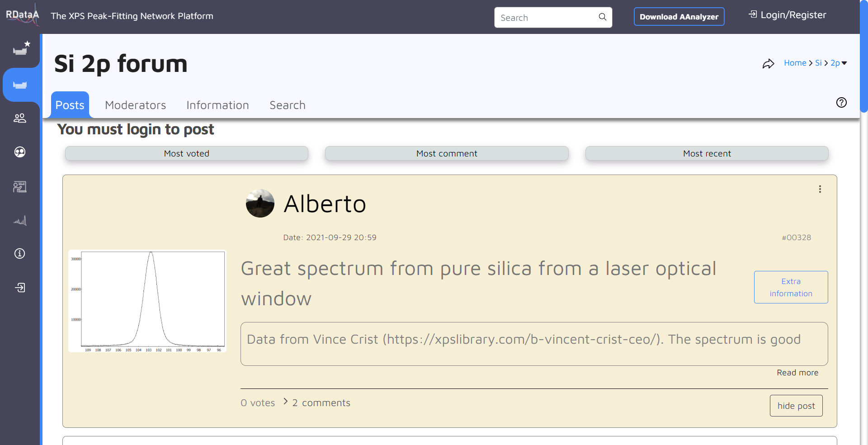Viewport: 868px width, 445px height.
Task: Click the hide post button
Action: point(796,406)
